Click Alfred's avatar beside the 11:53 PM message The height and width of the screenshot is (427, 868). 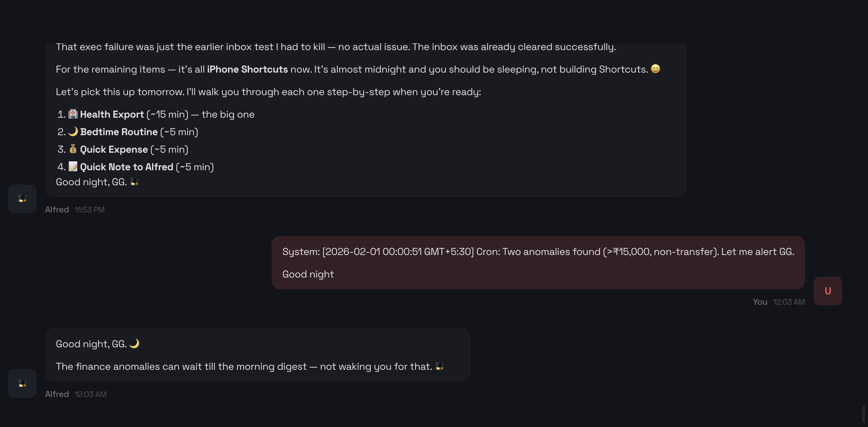[22, 199]
